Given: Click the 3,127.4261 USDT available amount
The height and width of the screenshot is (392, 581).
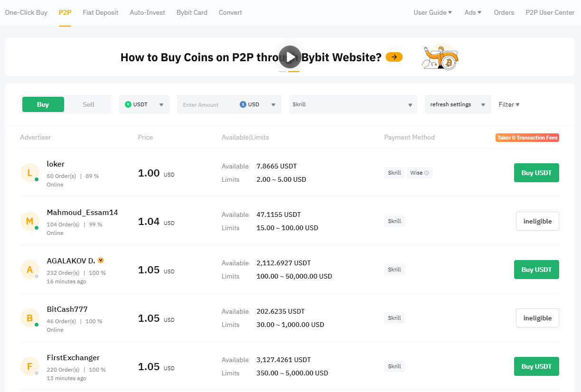Looking at the screenshot, I should (x=283, y=360).
